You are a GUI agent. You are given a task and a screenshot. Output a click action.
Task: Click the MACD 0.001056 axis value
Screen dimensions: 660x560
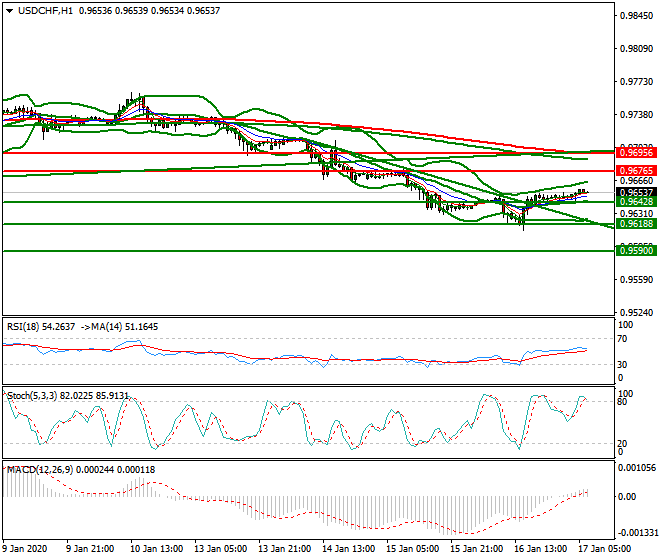click(x=636, y=468)
